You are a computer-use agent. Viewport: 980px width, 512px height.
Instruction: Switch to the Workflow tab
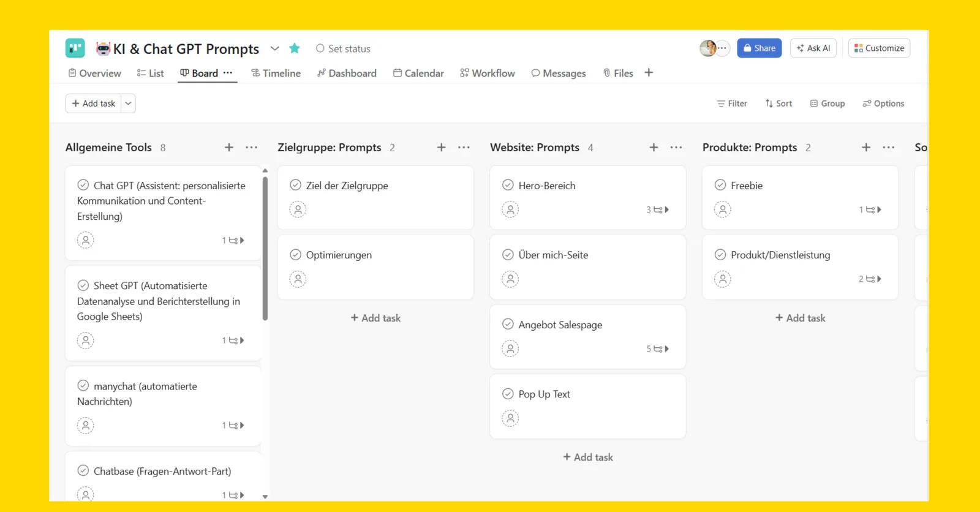coord(488,73)
